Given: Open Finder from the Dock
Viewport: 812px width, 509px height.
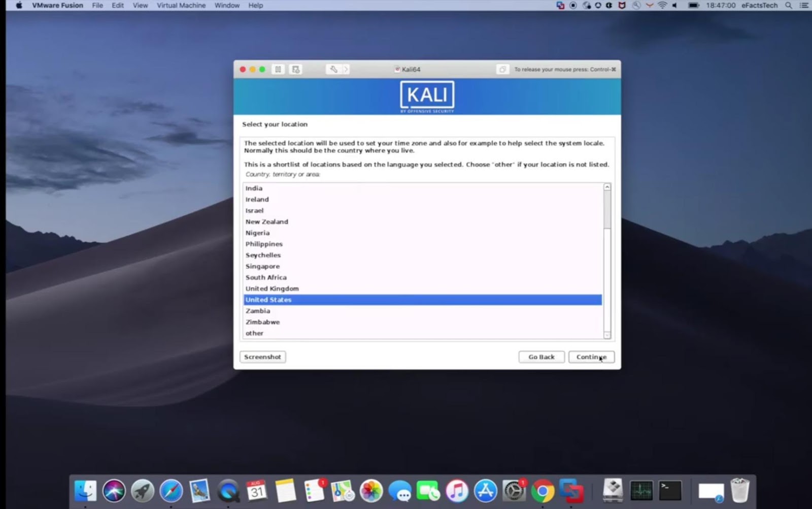Looking at the screenshot, I should [x=85, y=491].
